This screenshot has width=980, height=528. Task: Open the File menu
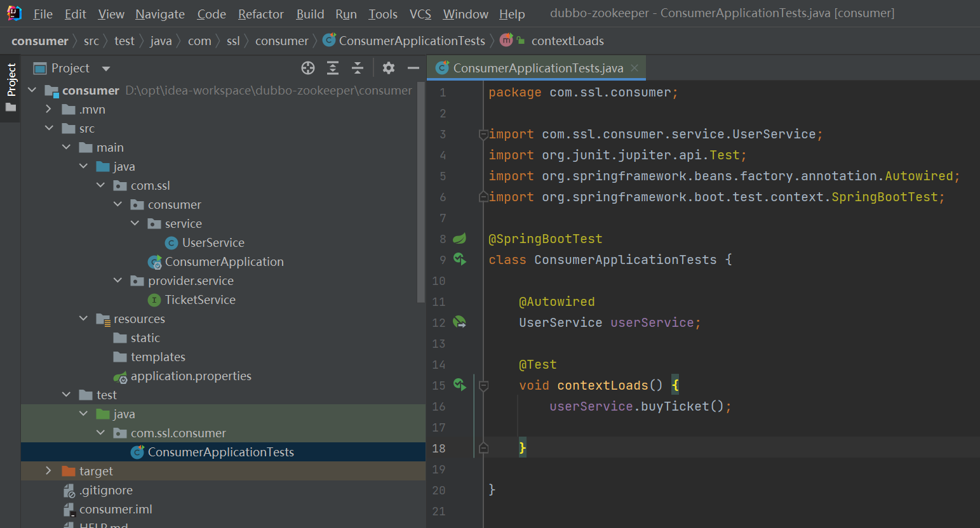pos(43,14)
